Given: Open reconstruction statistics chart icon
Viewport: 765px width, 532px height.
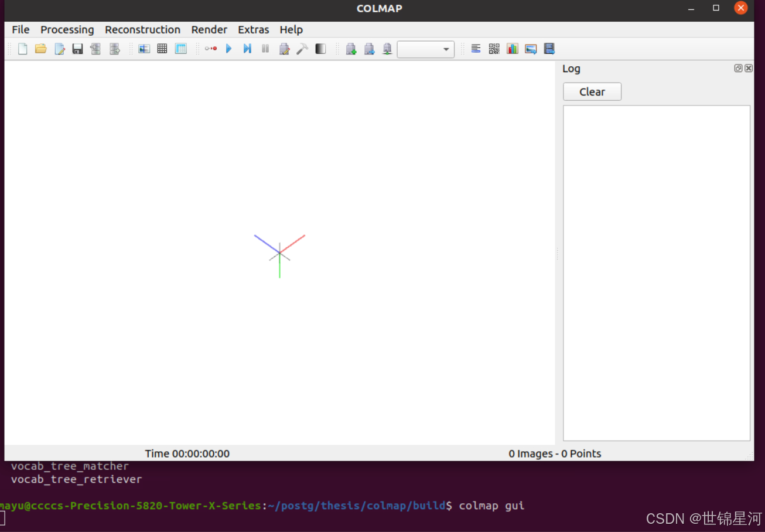Looking at the screenshot, I should (513, 49).
